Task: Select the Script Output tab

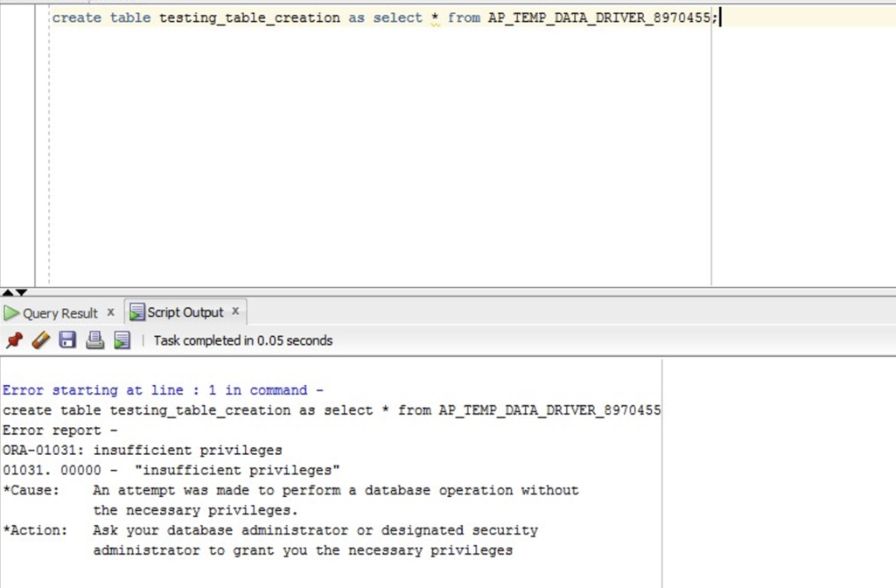Action: (x=185, y=312)
